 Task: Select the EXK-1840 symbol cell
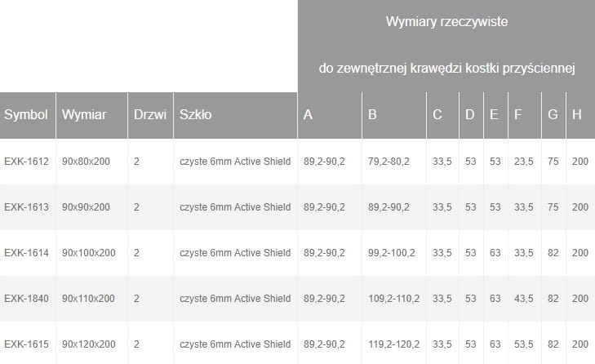27,299
